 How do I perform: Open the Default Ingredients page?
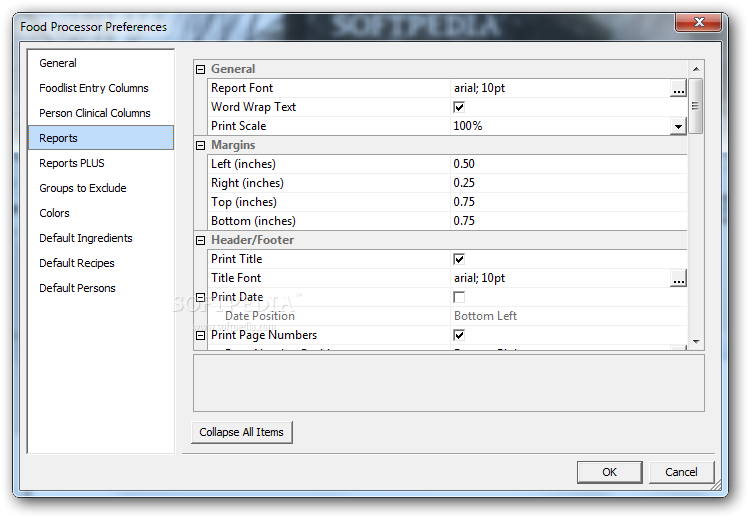pos(101,238)
